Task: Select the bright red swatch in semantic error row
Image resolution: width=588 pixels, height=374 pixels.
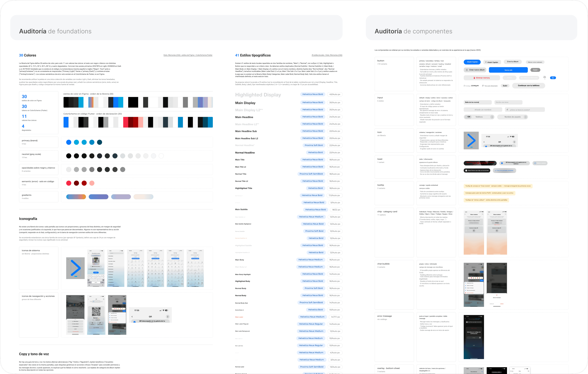Action: [x=69, y=183]
